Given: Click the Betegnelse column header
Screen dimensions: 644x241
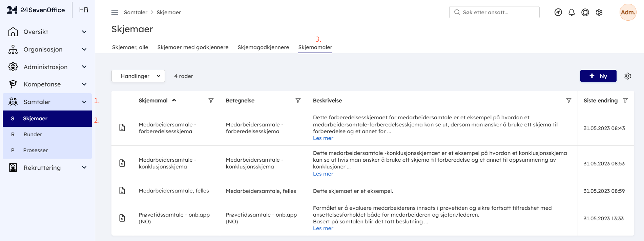Looking at the screenshot, I should 240,101.
